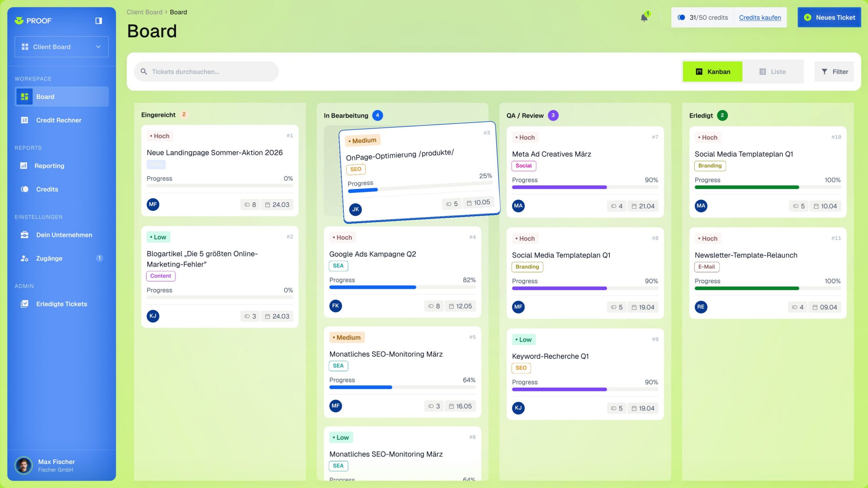Click the 16.05 due date on ticket #5
This screenshot has height=488, width=868.
click(x=460, y=406)
